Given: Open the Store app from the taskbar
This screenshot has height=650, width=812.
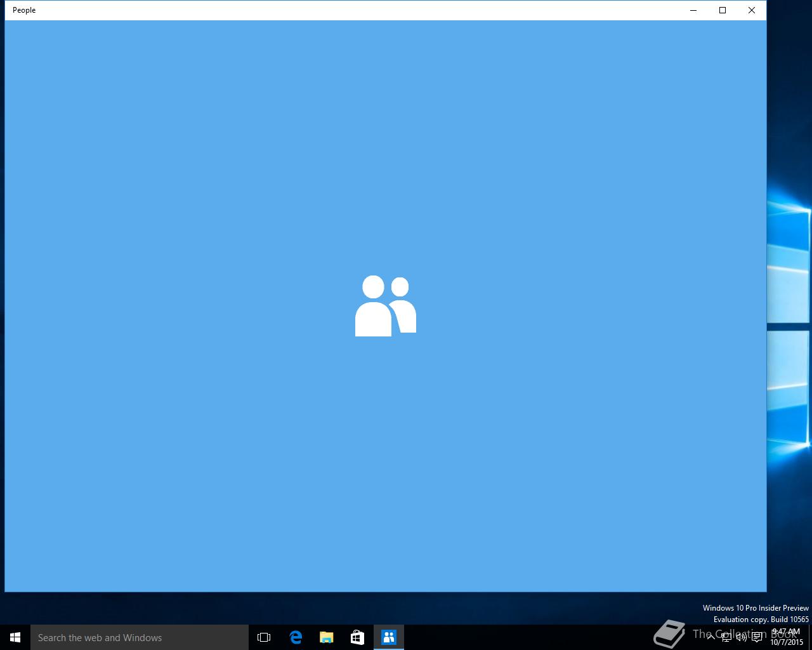Looking at the screenshot, I should point(358,637).
